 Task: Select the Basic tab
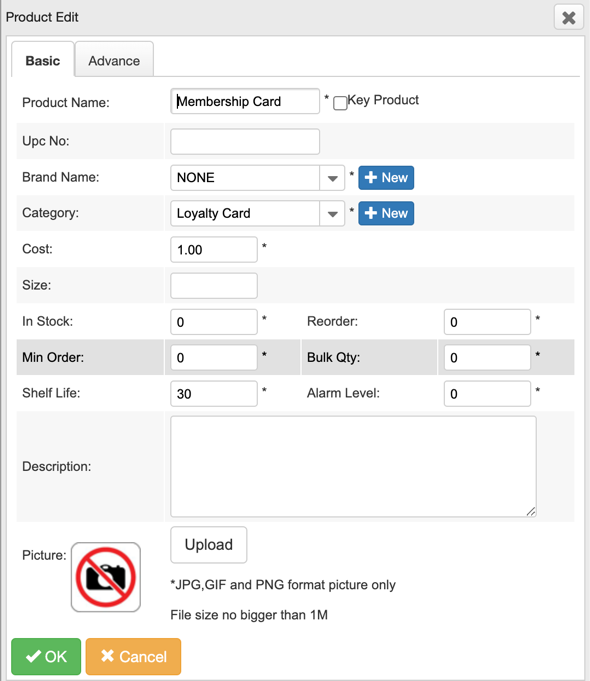[43, 60]
